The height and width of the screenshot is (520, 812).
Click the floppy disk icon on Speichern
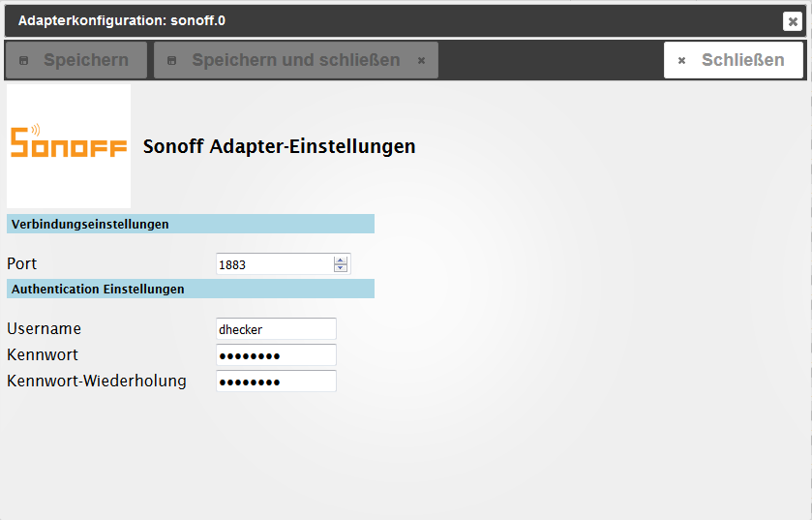tap(24, 61)
